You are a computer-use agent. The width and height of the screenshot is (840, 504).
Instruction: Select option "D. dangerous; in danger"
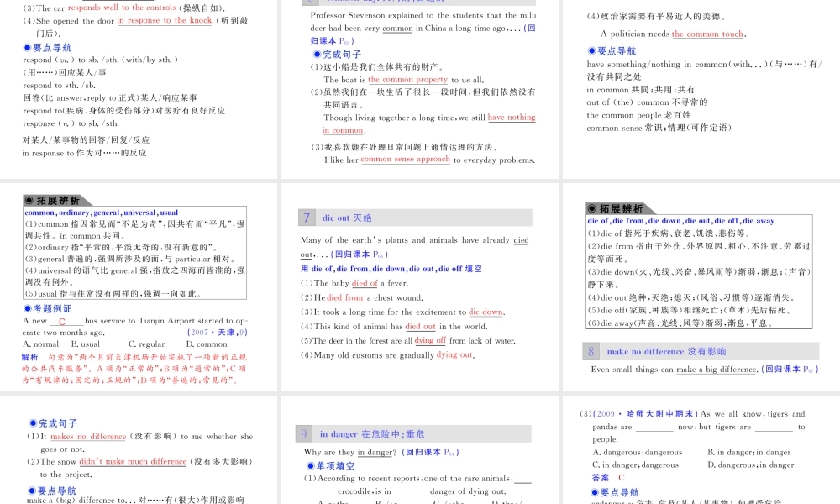(x=750, y=465)
